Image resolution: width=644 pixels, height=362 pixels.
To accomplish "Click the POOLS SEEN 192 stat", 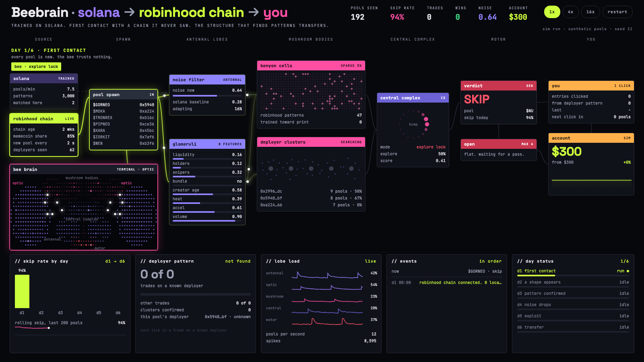I will click(x=364, y=13).
